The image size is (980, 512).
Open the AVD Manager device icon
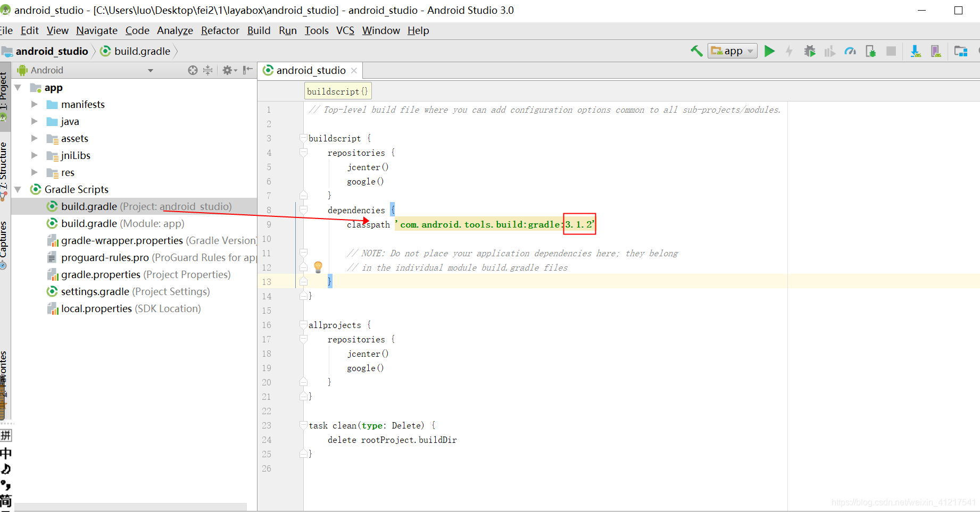click(x=936, y=51)
